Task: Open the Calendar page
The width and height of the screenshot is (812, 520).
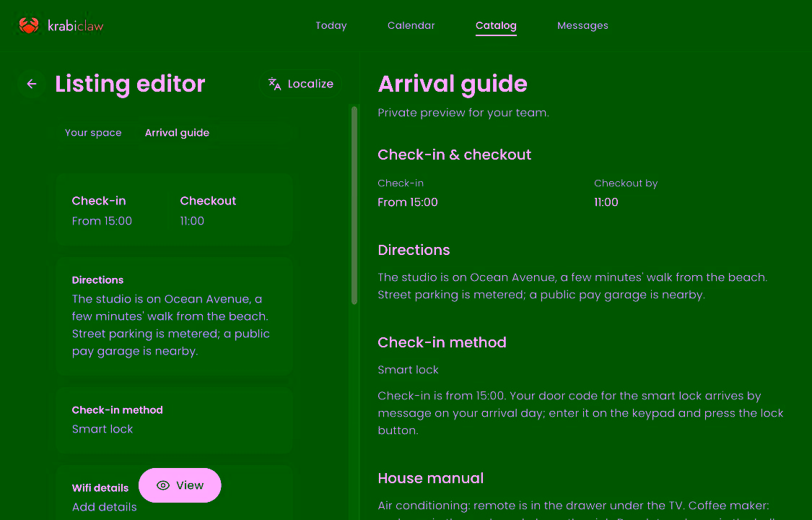Action: point(411,25)
